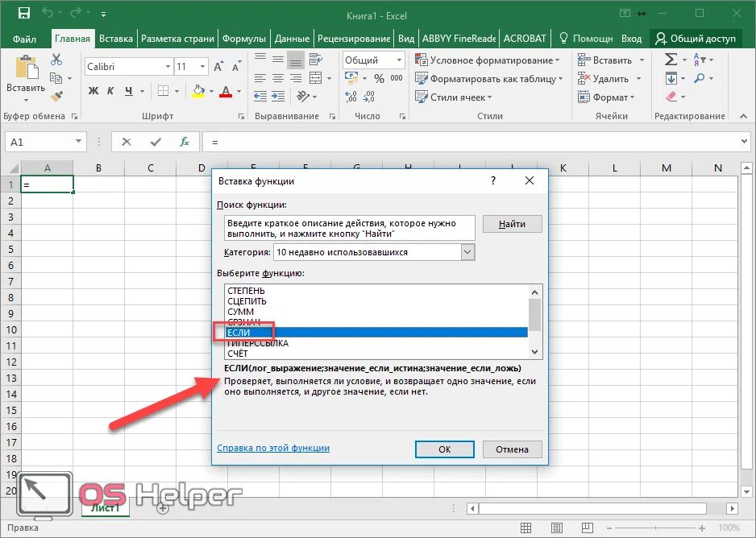Screen dimensions: 756x538
Task: Click Decrease Indent icon
Action: click(x=260, y=97)
